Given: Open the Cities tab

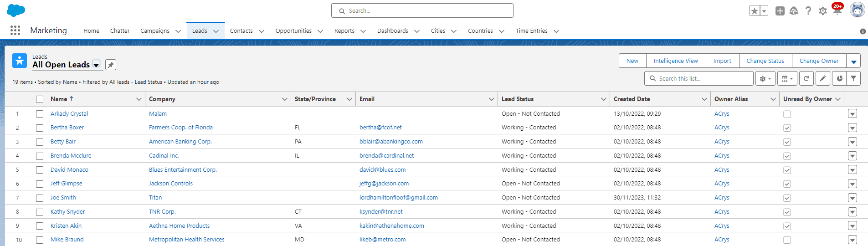Looking at the screenshot, I should (x=438, y=31).
